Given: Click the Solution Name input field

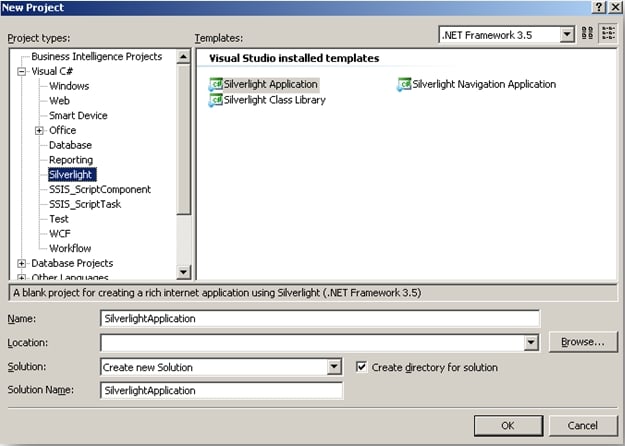Looking at the screenshot, I should coord(222,390).
